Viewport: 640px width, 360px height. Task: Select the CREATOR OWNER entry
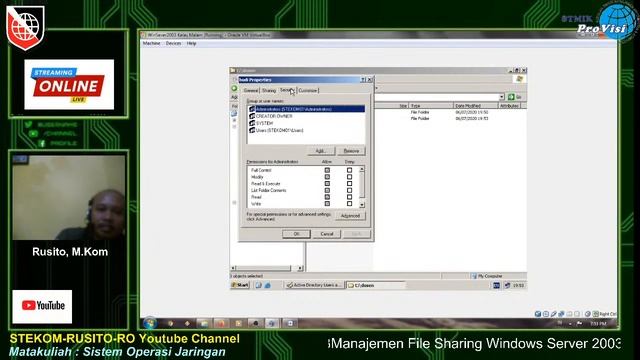pyautogui.click(x=274, y=116)
